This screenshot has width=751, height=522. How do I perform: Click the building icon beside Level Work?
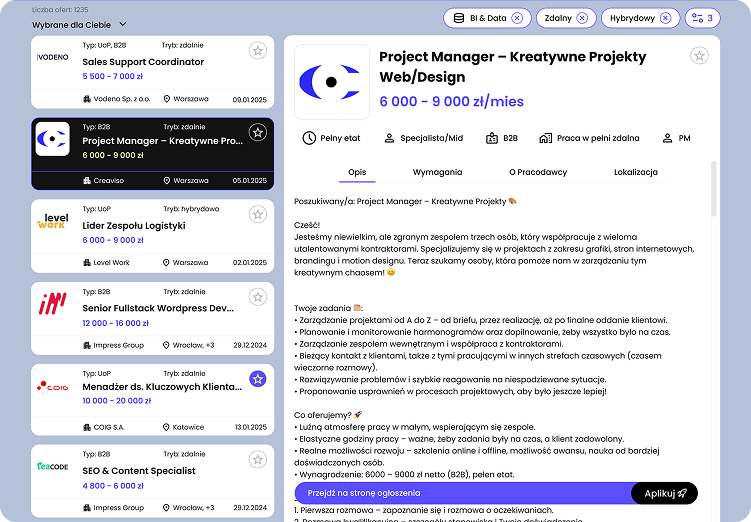pyautogui.click(x=87, y=263)
